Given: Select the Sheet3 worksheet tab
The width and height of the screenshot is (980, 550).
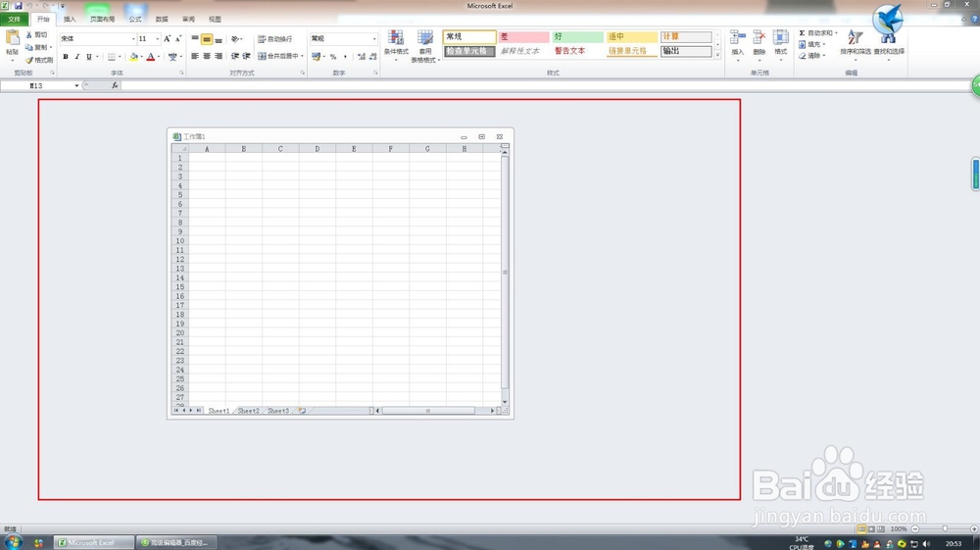Looking at the screenshot, I should (x=278, y=411).
